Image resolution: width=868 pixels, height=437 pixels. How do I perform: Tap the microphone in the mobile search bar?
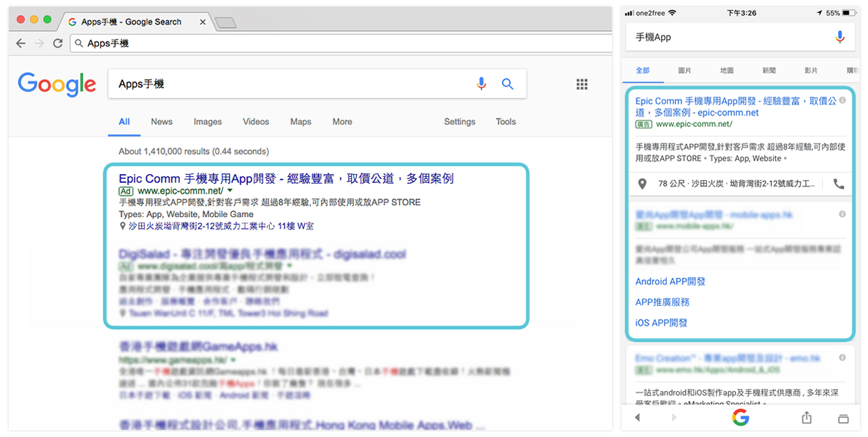click(840, 38)
